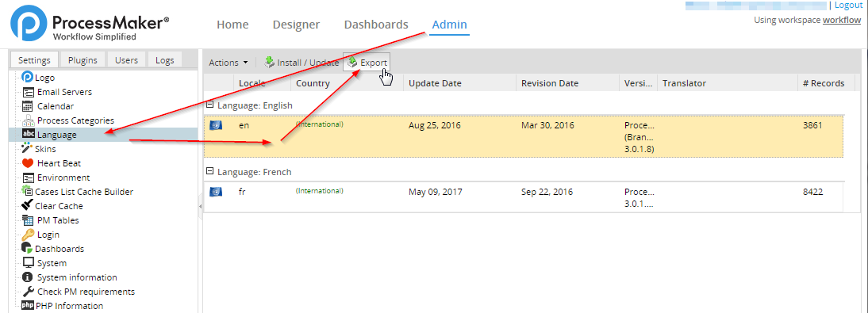This screenshot has width=868, height=313.
Task: Switch to the Users tab
Action: 126,60
